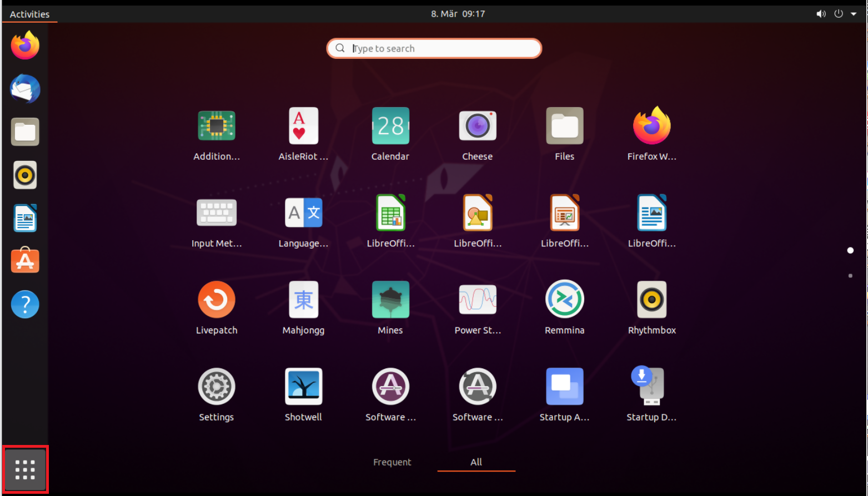Screen dimensions: 868x496
Task: Launch Shotwell photo manager
Action: point(303,387)
